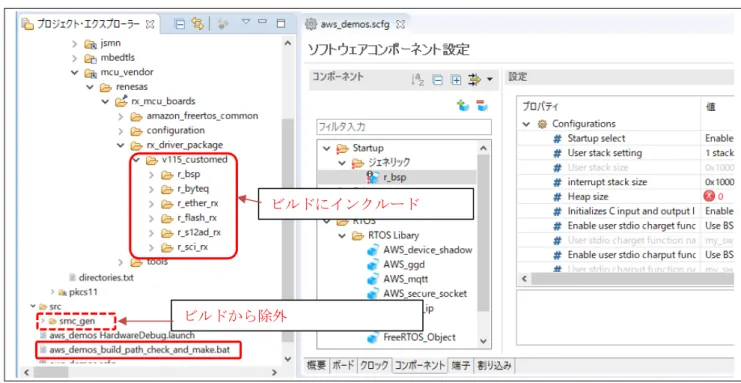Viewport: 741px width, 383px height.
Task: Collapse the Configurations property group
Action: [526, 124]
